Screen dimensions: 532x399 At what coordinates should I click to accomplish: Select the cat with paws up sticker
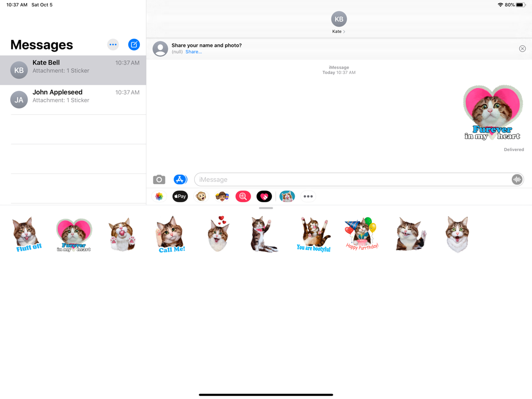point(122,235)
